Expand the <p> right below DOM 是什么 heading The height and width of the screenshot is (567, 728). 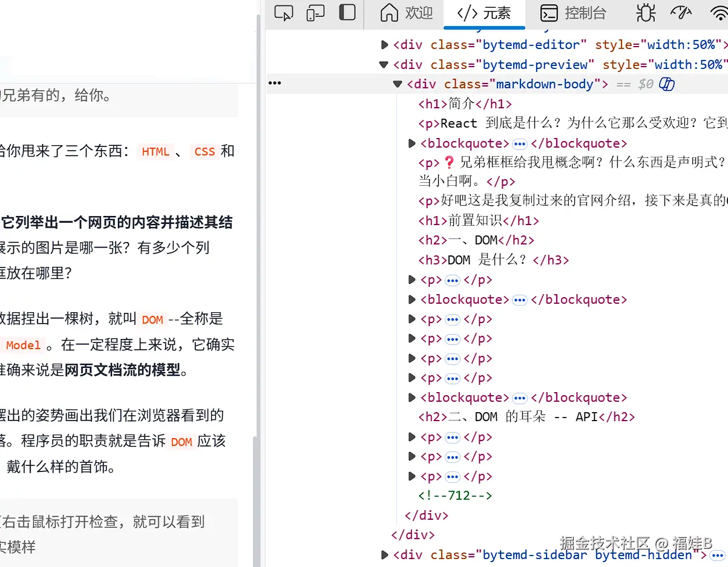point(412,280)
